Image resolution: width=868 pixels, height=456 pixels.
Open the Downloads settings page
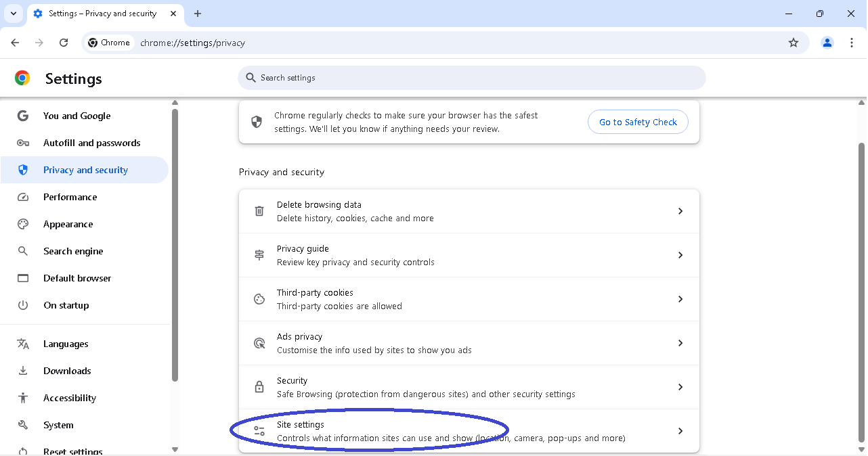(x=67, y=371)
